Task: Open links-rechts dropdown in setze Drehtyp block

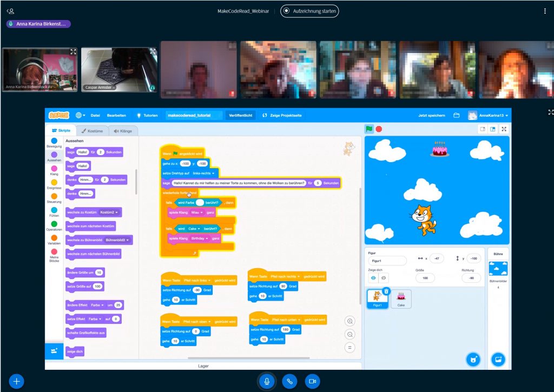Action: (204, 173)
